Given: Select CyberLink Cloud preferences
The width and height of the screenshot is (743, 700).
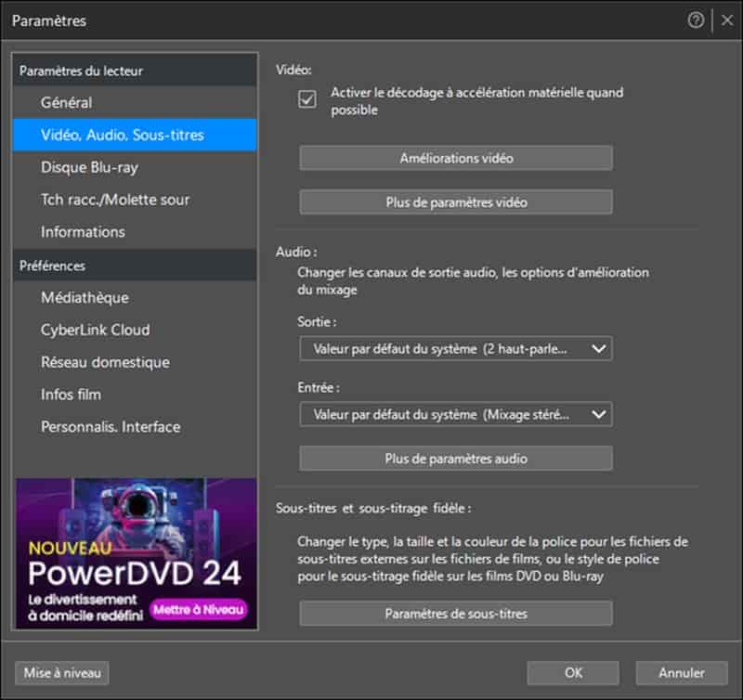Looking at the screenshot, I should click(x=95, y=330).
